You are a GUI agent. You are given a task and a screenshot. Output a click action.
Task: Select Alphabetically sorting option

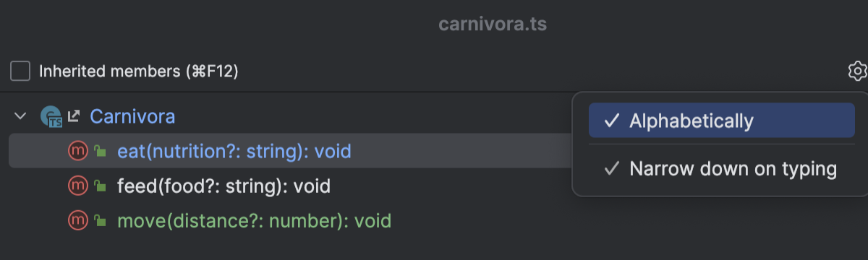[721, 121]
